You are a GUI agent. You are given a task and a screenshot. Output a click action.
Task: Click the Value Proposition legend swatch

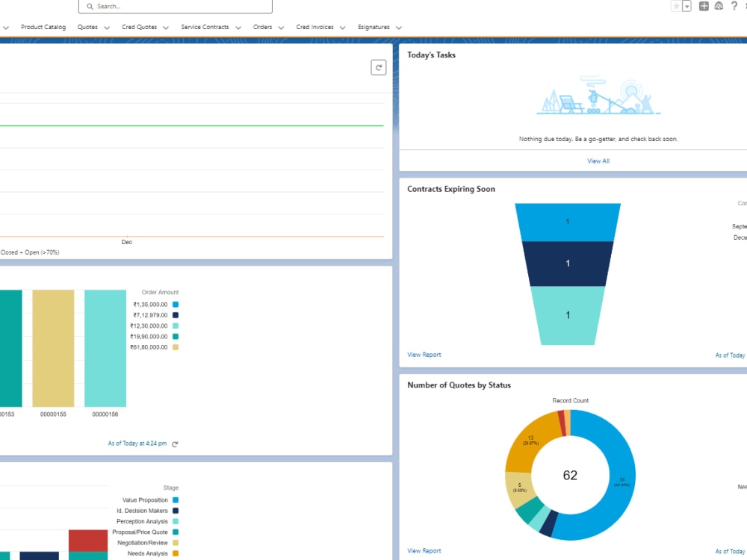coord(176,500)
